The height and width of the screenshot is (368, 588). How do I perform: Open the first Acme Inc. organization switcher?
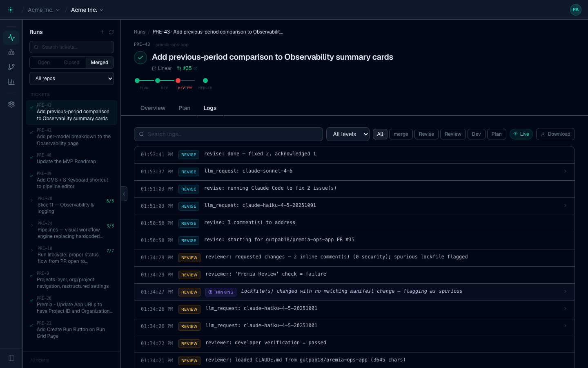(44, 10)
